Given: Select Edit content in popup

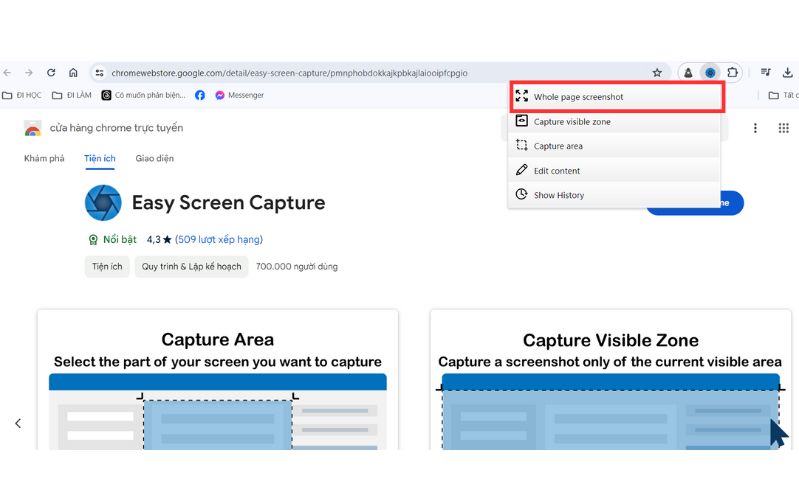Looking at the screenshot, I should [x=614, y=171].
